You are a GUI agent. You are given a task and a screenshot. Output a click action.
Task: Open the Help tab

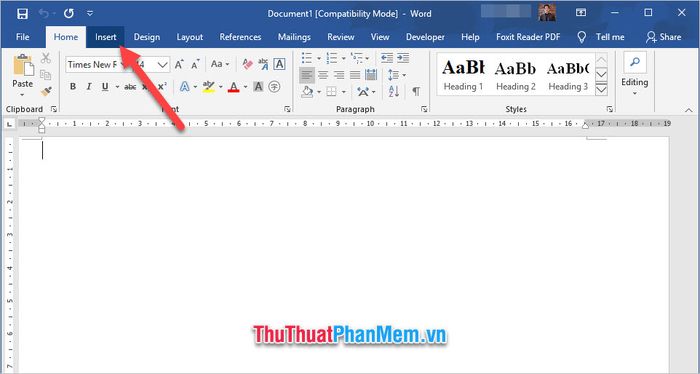point(470,37)
